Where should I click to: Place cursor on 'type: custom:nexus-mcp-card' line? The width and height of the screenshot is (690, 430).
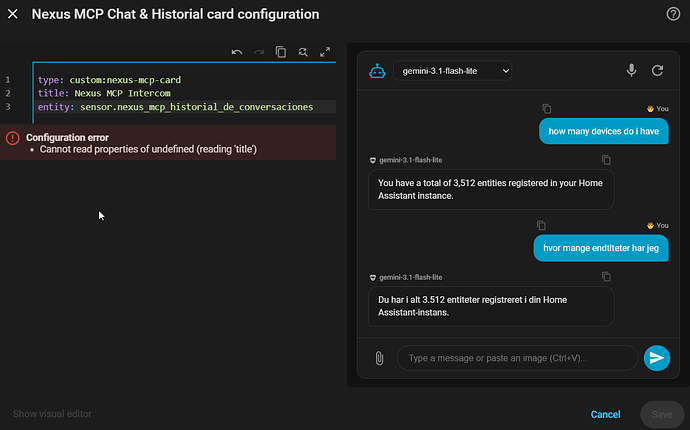pos(109,80)
